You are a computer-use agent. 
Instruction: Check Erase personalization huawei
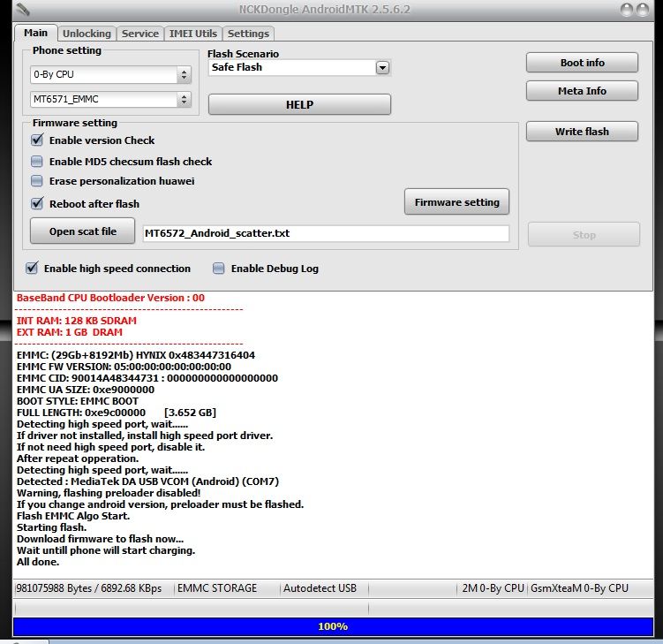pyautogui.click(x=37, y=181)
